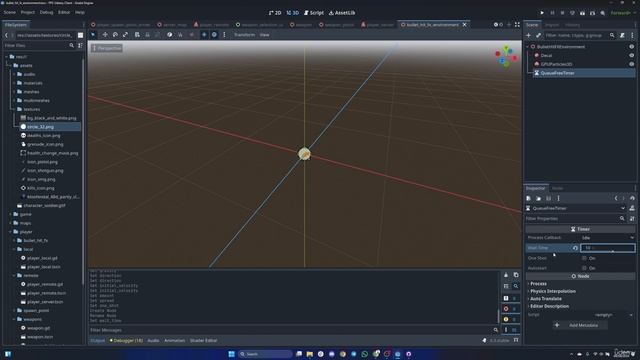Open the Transform menu in viewport toolbar
Screen dimensions: 640x360
244,35
